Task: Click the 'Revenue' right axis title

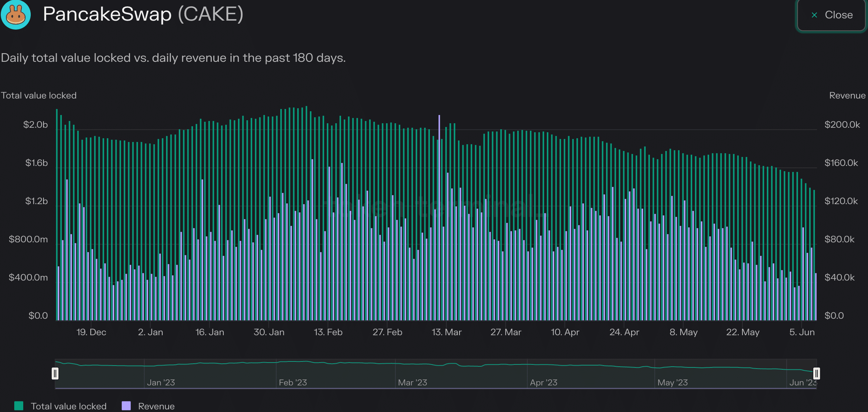Action: tap(847, 96)
